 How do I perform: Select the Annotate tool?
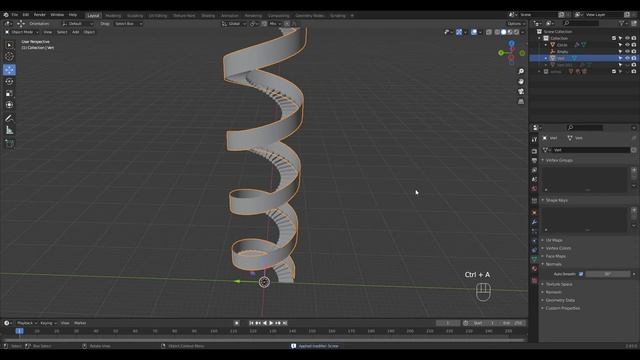9,119
